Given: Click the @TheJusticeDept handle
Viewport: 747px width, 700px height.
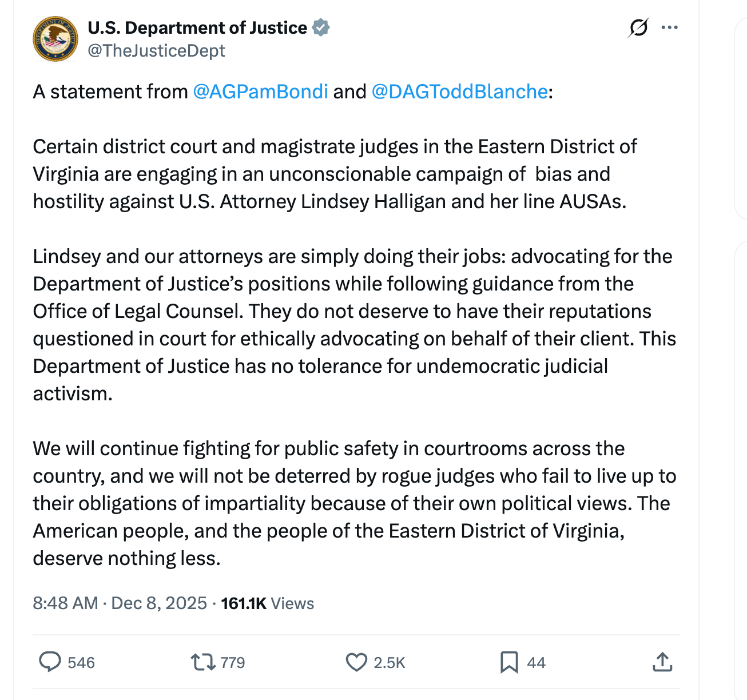Looking at the screenshot, I should [x=156, y=51].
